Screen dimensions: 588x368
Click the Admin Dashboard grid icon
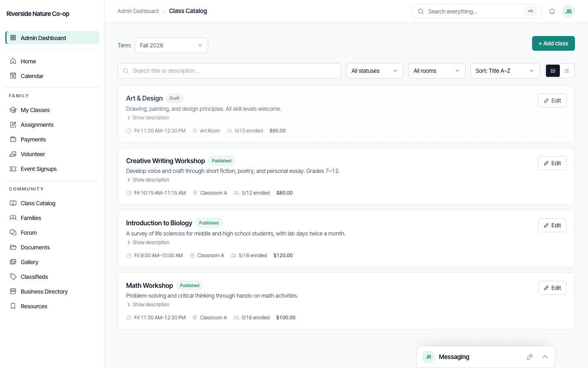[x=13, y=38]
